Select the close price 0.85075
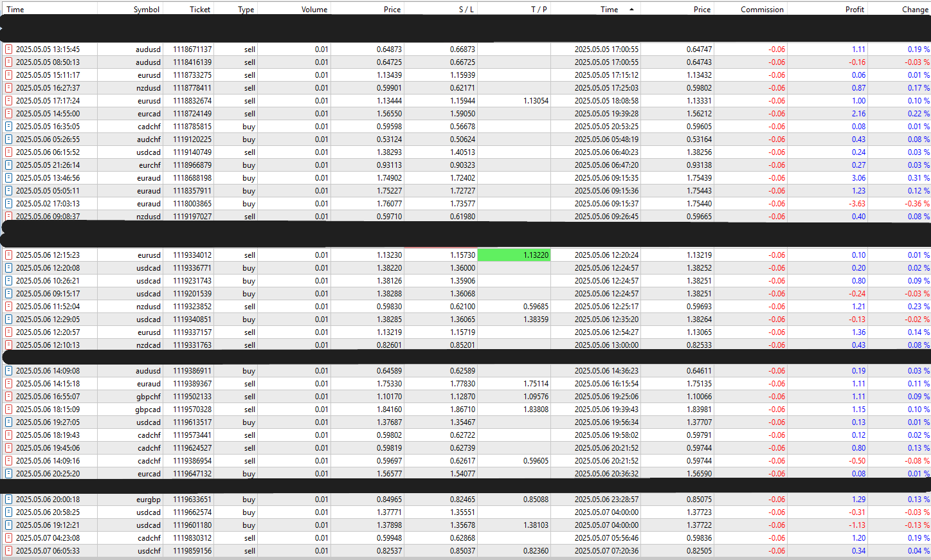This screenshot has height=560, width=931. pos(698,500)
